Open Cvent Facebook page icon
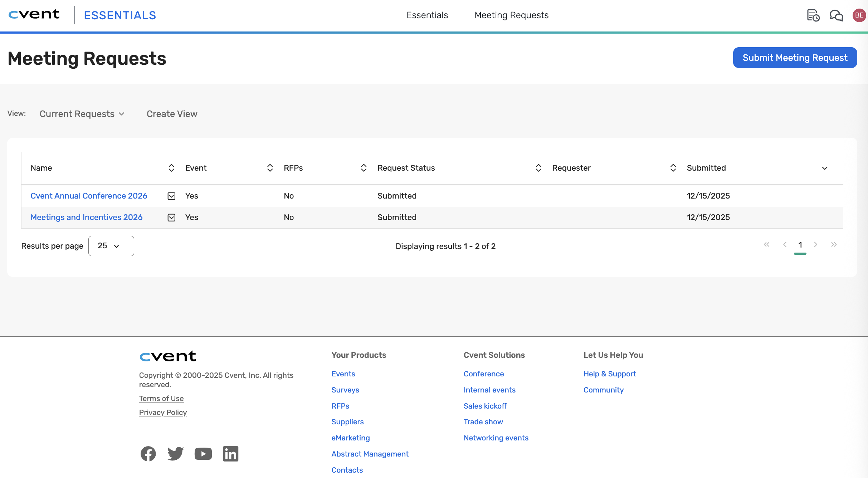The height and width of the screenshot is (478, 868). click(148, 454)
